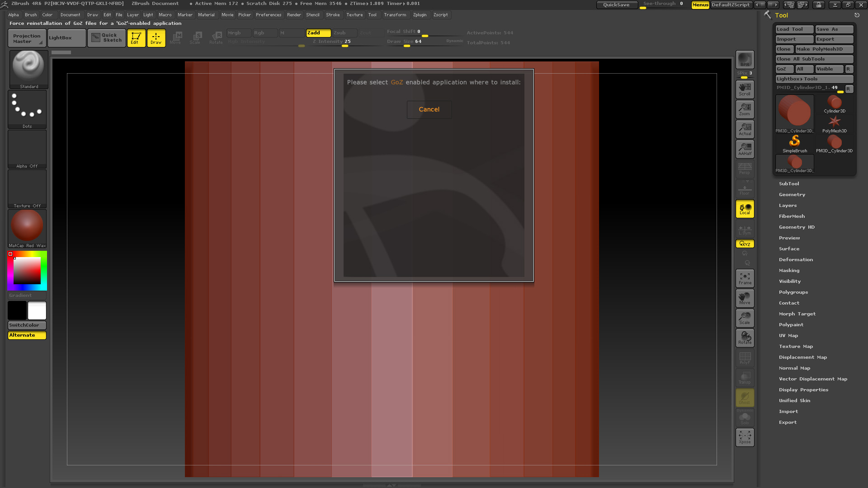868x488 pixels.
Task: Click the Frame view icon
Action: pyautogui.click(x=745, y=278)
